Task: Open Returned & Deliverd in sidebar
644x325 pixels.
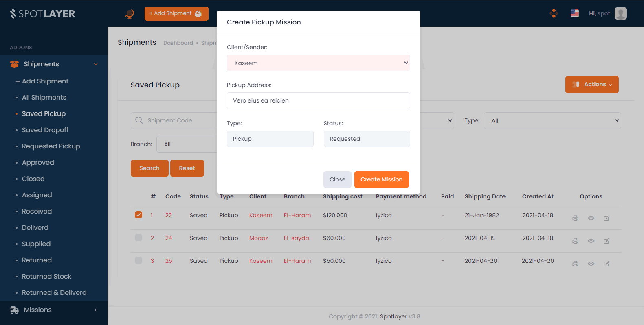Action: coord(54,293)
